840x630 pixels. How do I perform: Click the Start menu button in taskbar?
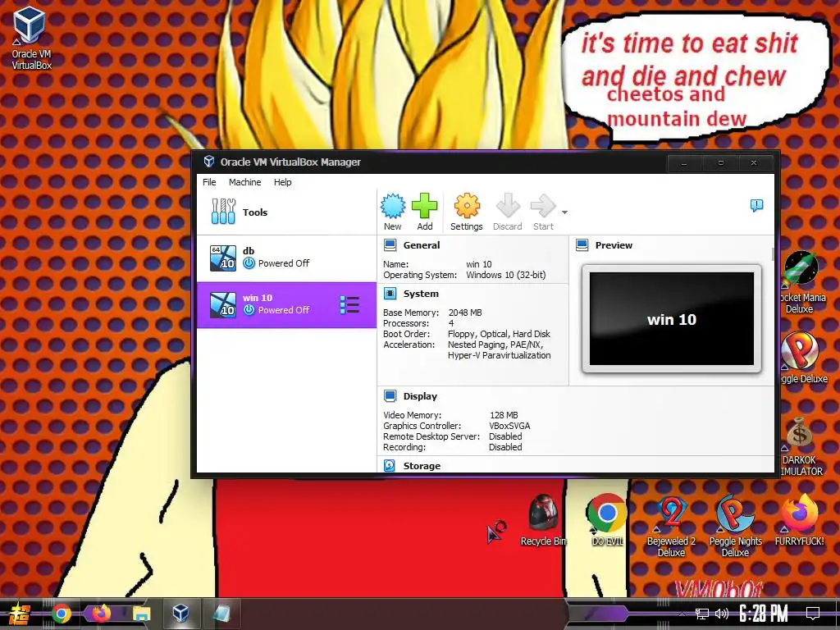20,614
